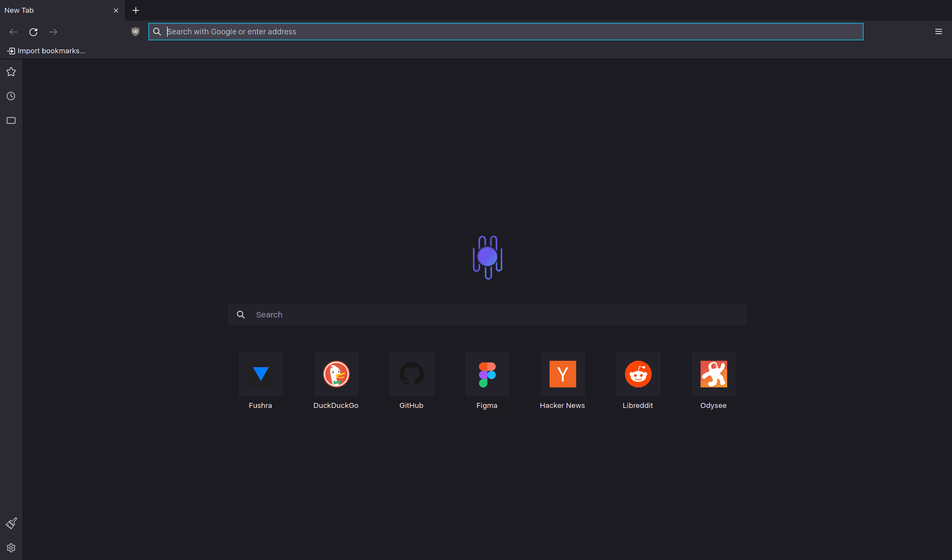Click the Search box on page
Viewport: 952px width, 560px height.
pos(487,315)
